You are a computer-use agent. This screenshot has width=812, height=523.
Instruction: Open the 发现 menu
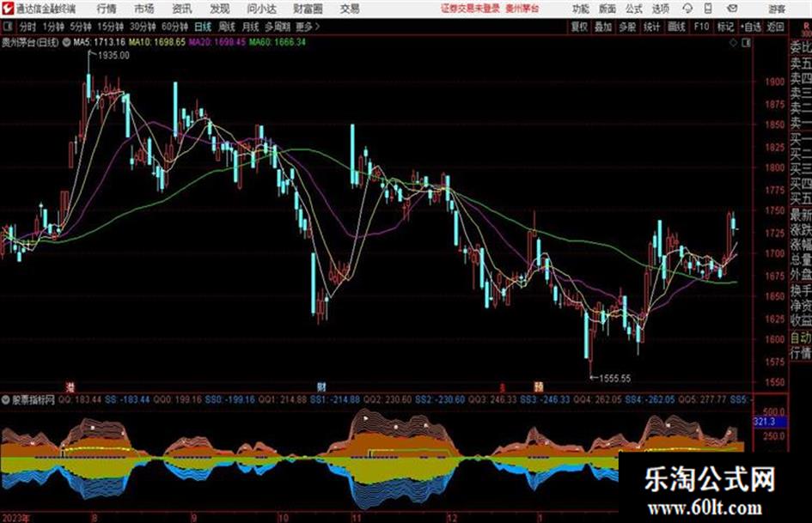tap(220, 9)
